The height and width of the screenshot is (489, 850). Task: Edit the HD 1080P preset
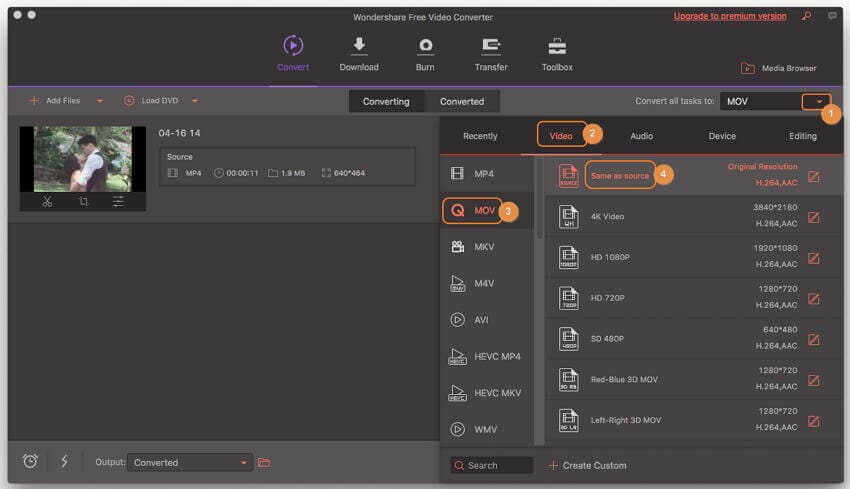tap(814, 258)
